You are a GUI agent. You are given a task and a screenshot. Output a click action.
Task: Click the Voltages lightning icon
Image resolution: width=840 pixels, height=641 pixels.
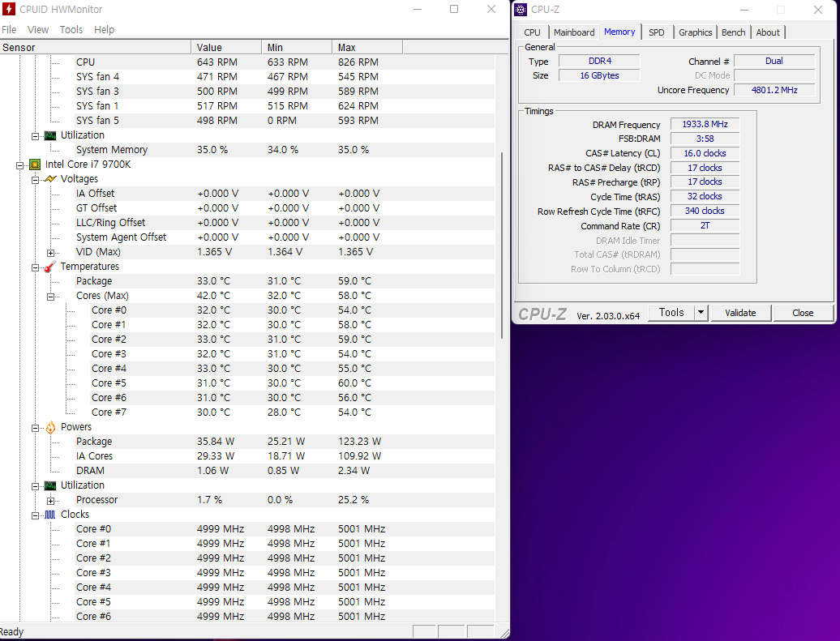50,179
